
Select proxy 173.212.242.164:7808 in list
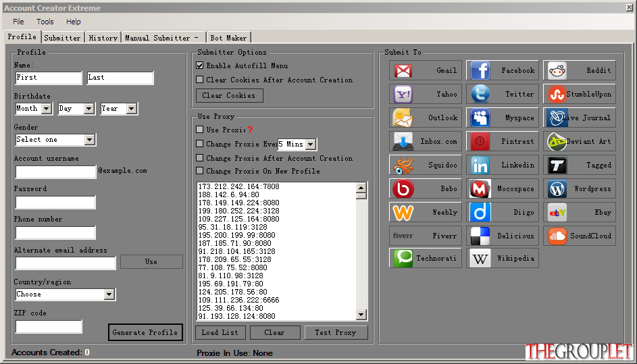pos(238,186)
